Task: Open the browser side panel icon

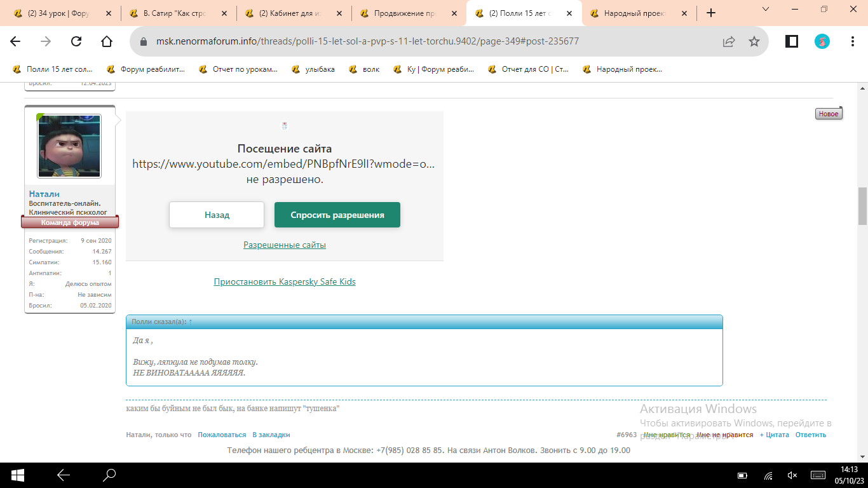Action: point(792,41)
